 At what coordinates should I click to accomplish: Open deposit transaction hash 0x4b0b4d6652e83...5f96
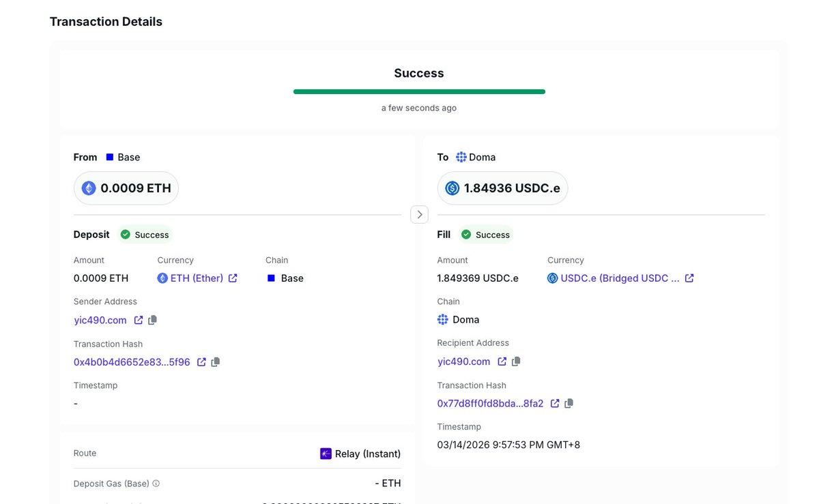coord(132,362)
